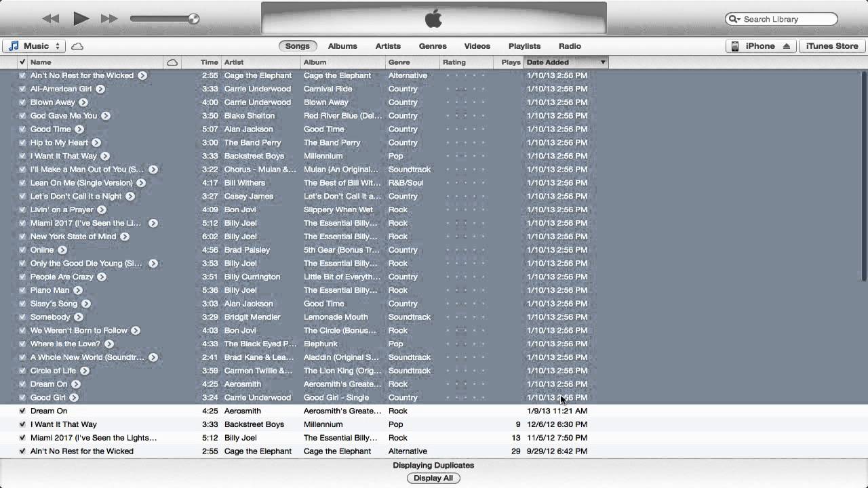
Task: Click the vertical scrollbar thumb
Action: [863, 176]
